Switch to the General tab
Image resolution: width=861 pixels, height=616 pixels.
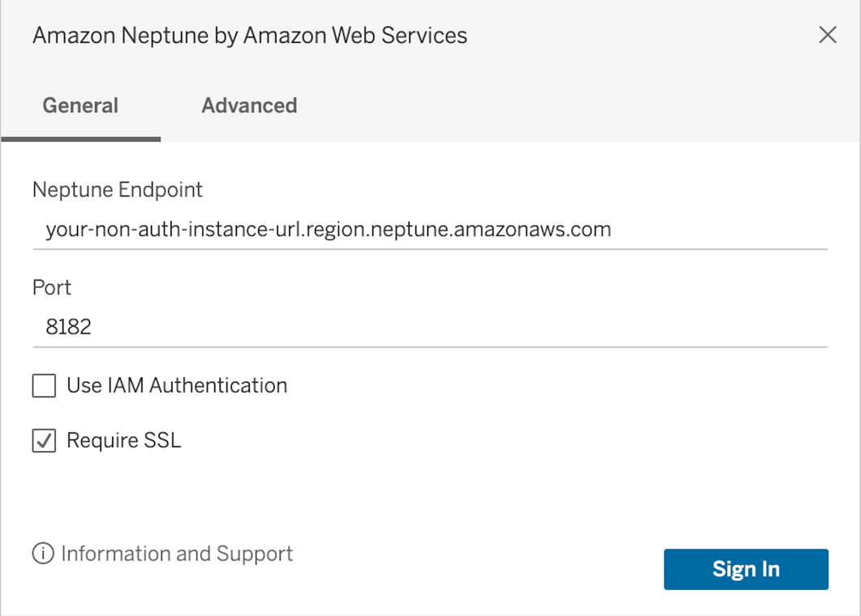tap(80, 106)
